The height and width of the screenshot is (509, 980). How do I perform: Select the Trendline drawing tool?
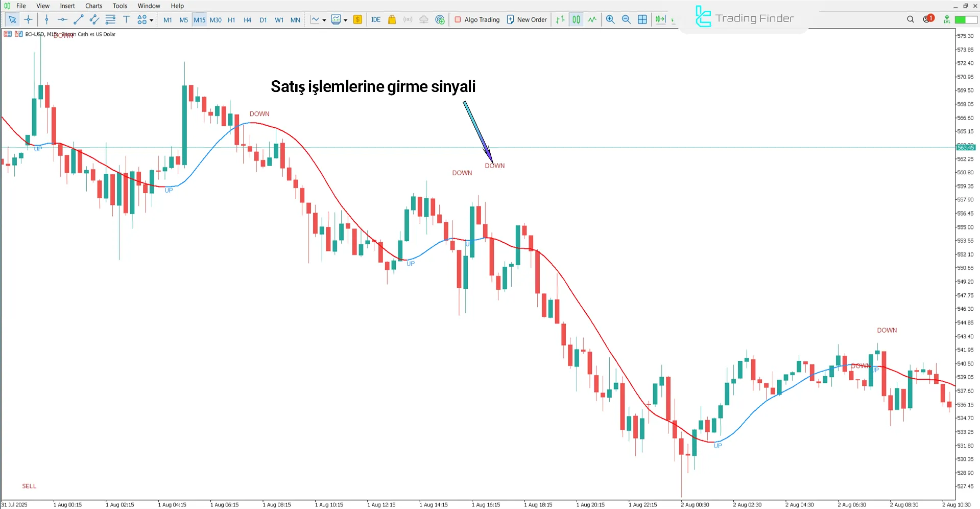pyautogui.click(x=79, y=19)
